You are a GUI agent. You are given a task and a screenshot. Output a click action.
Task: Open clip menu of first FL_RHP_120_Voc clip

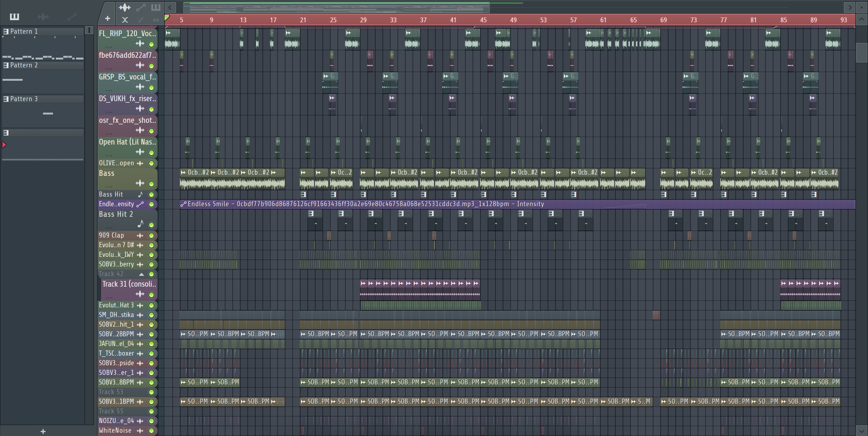(168, 33)
